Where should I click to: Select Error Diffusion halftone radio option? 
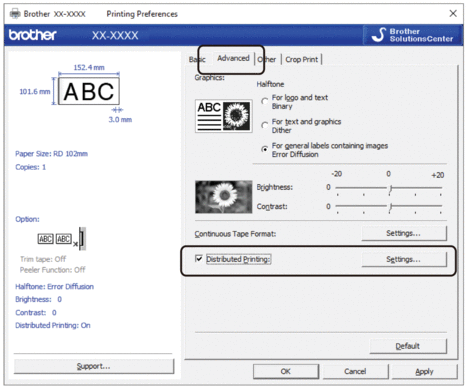[x=265, y=149]
